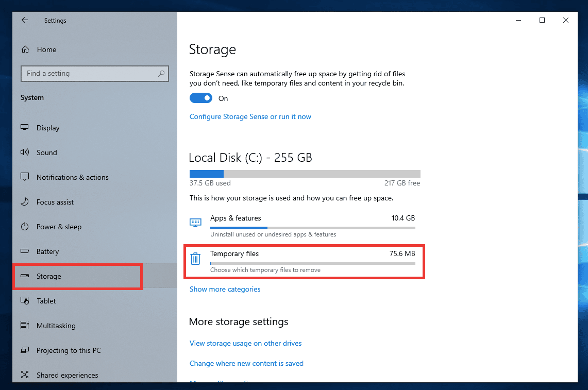588x390 pixels.
Task: Open Tablet settings
Action: (94, 301)
